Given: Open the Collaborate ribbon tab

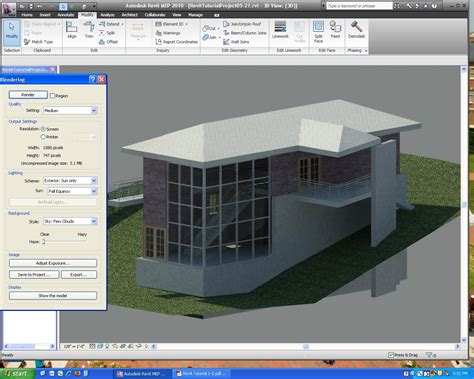Looking at the screenshot, I should tap(155, 15).
